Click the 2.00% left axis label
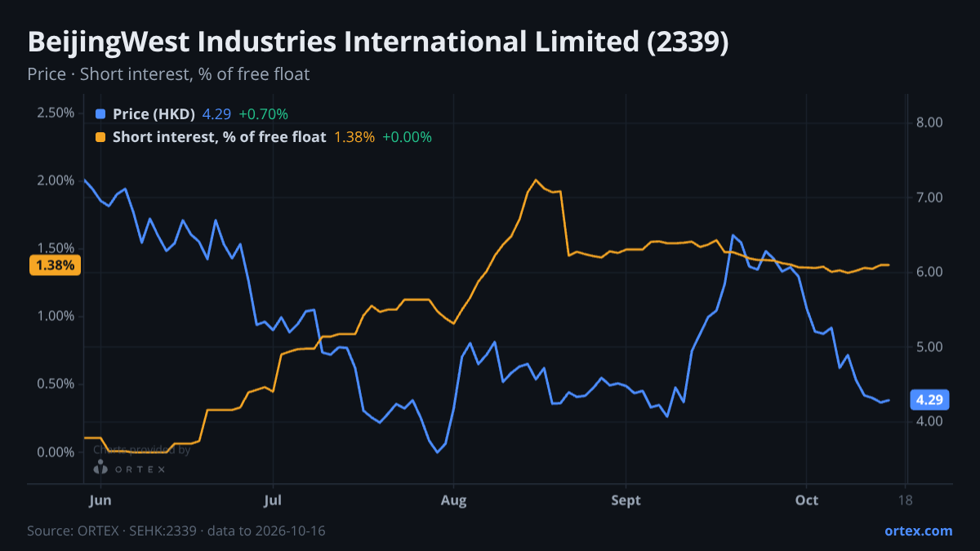This screenshot has height=551, width=980. coord(55,180)
